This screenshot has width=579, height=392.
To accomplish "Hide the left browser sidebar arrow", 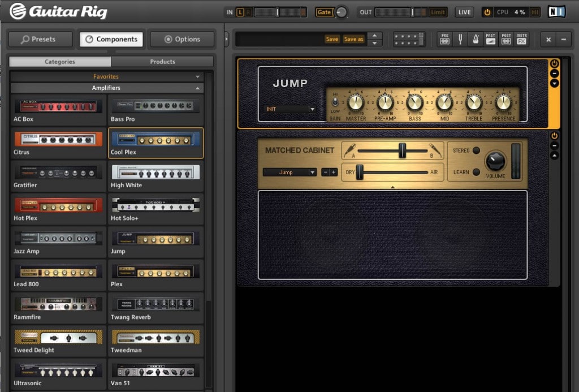I will click(x=226, y=39).
